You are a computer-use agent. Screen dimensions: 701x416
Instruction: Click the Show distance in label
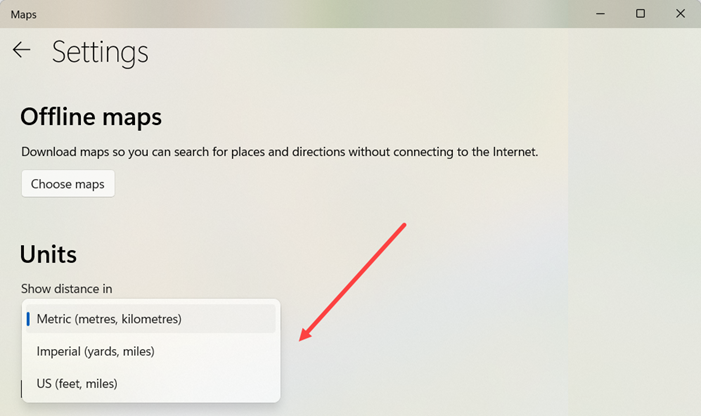point(66,289)
